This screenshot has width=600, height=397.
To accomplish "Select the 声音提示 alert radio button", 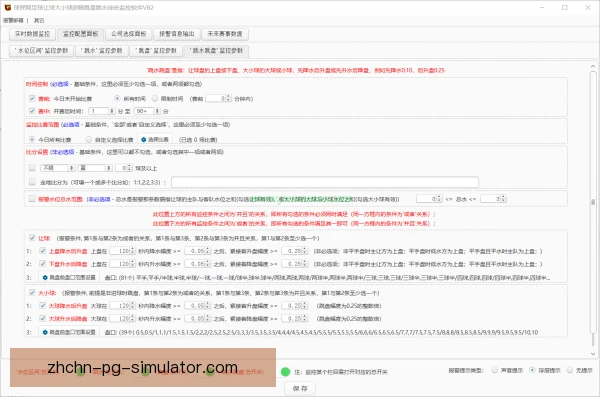I will point(494,370).
